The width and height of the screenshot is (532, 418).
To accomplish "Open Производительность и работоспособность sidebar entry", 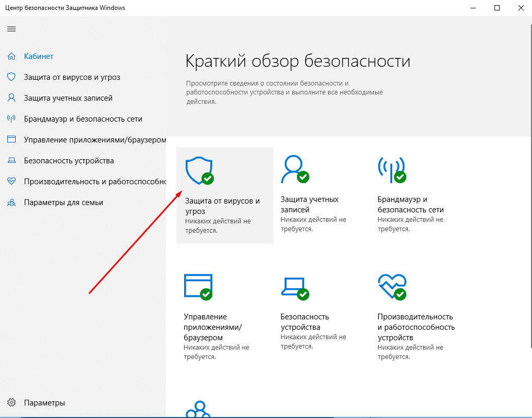I will coord(95,181).
